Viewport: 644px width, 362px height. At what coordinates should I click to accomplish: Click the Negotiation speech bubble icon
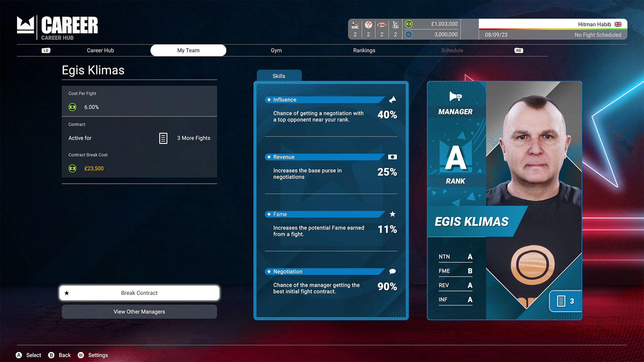point(392,271)
